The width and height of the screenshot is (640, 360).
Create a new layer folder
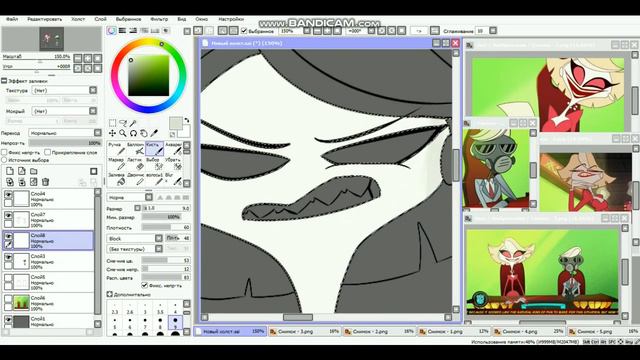coord(34,171)
